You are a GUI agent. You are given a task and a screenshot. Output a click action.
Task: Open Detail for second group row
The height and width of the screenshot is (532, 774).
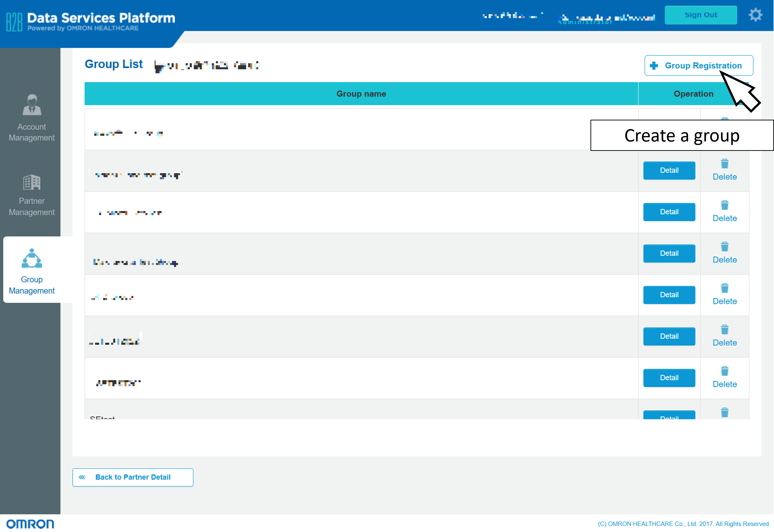669,170
